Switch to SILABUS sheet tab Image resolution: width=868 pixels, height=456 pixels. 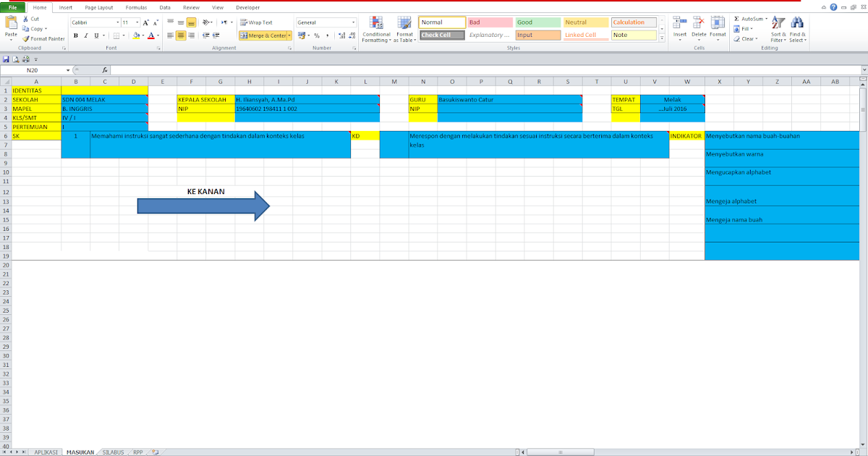(x=113, y=452)
